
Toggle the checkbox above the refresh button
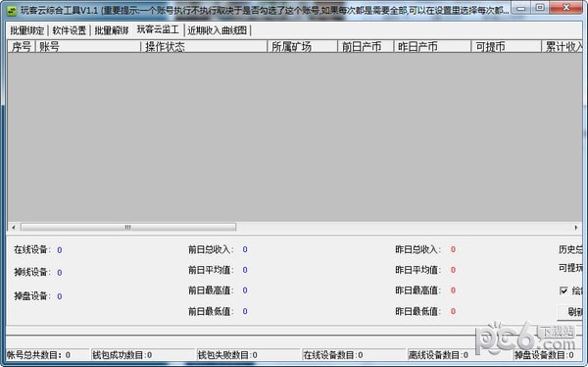point(563,290)
